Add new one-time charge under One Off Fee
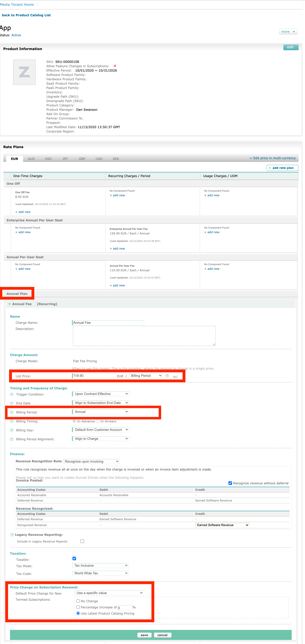305x644 pixels. 23,212
